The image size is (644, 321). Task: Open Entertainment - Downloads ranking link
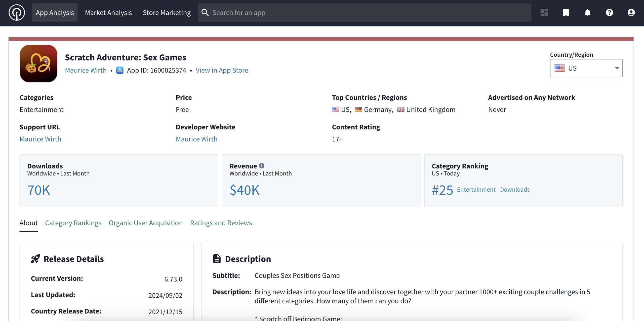tap(493, 190)
